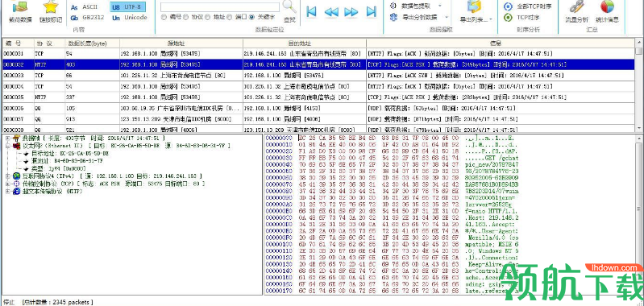Click the 导出列表 export list folder icon
Screen dimensions: 644x306
point(475,7)
